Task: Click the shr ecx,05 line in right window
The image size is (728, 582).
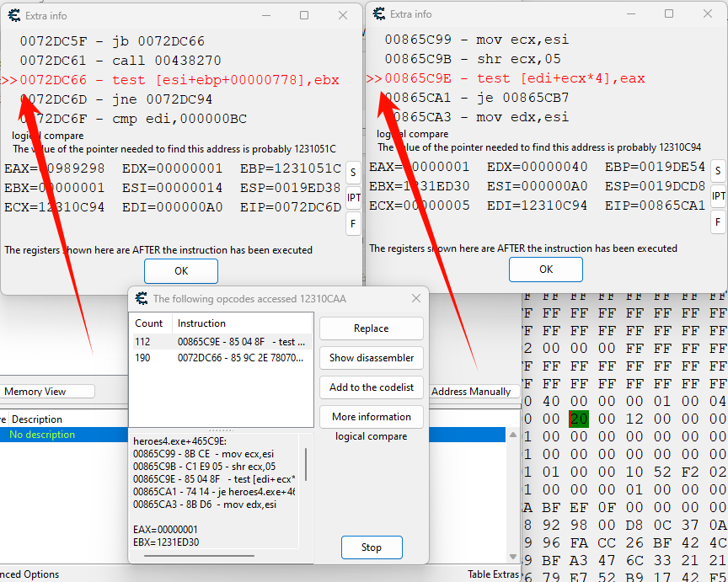Action: 473,59
